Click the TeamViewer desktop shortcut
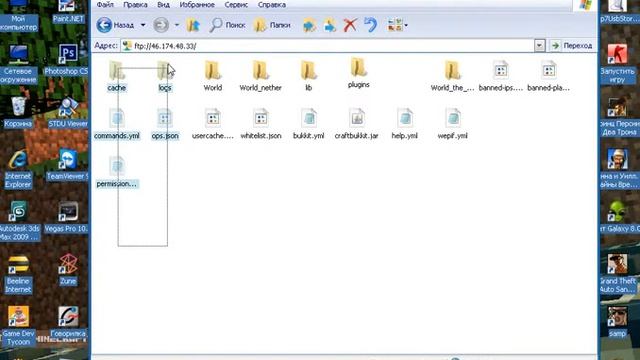Viewport: 640px width, 360px height. pyautogui.click(x=68, y=165)
